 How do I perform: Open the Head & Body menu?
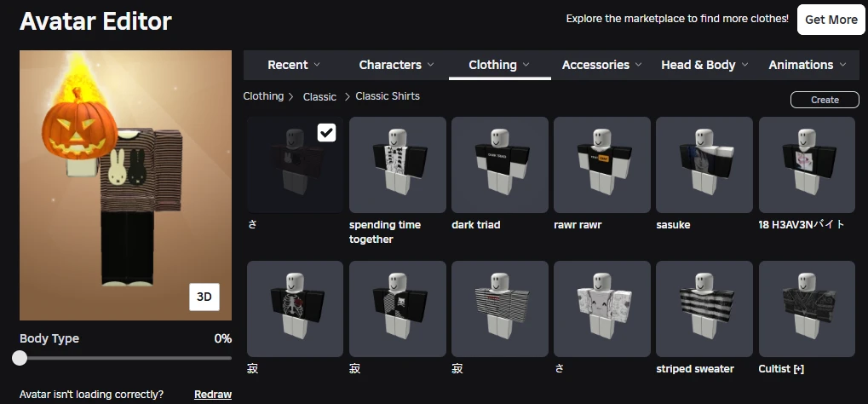coord(704,65)
